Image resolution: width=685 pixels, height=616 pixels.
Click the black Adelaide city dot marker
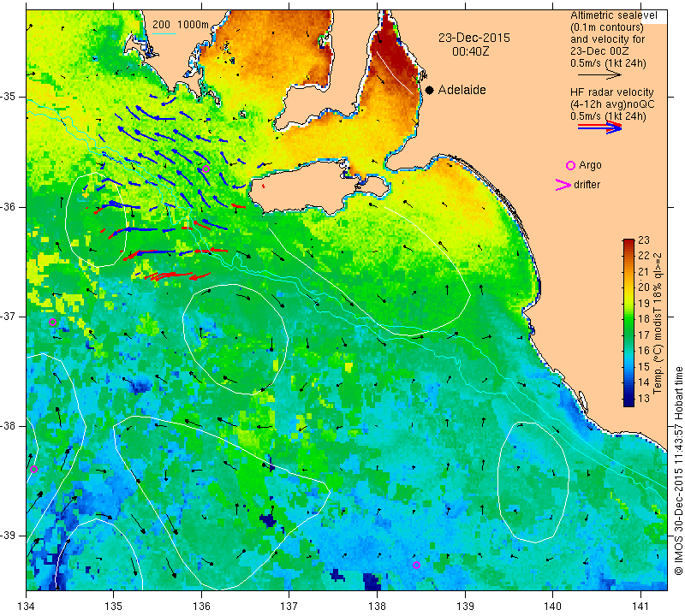click(430, 90)
